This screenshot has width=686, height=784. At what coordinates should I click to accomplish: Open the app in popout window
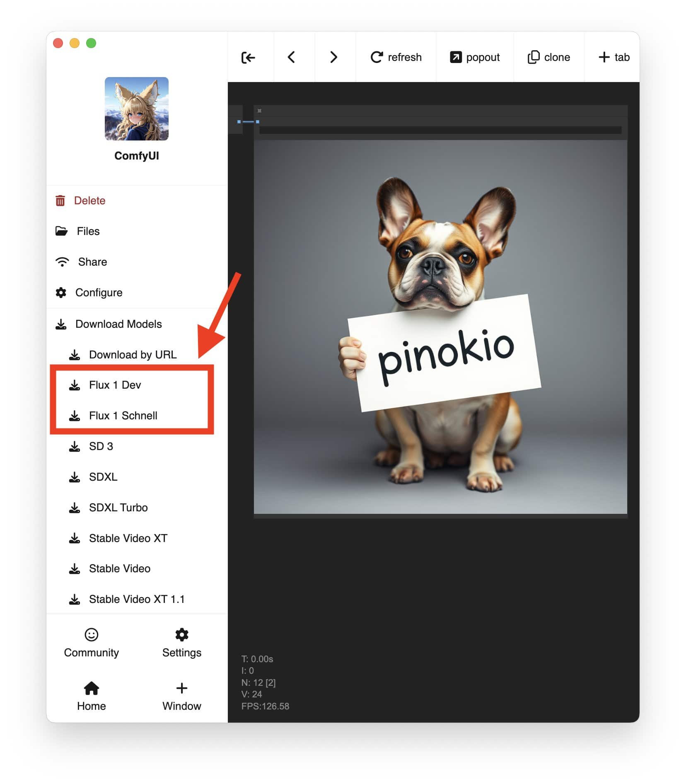coord(475,57)
